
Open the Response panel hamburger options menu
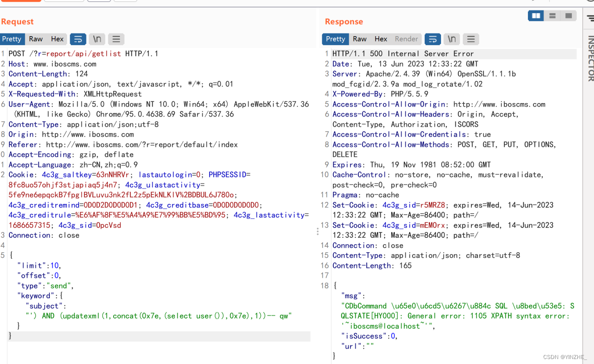471,39
